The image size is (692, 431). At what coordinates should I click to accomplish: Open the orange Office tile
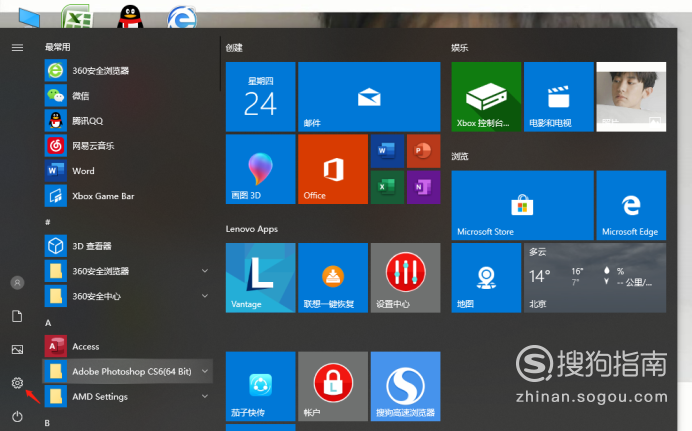click(x=333, y=169)
